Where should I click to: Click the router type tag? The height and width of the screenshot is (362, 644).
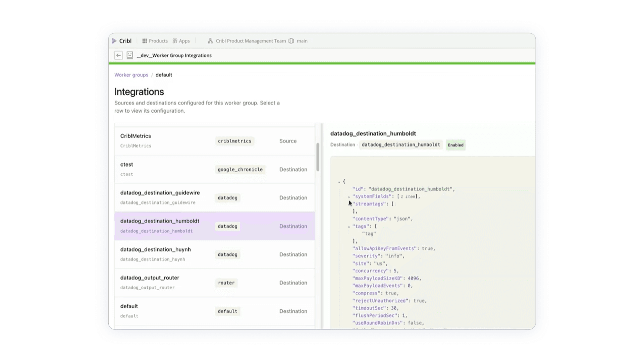[x=226, y=283]
